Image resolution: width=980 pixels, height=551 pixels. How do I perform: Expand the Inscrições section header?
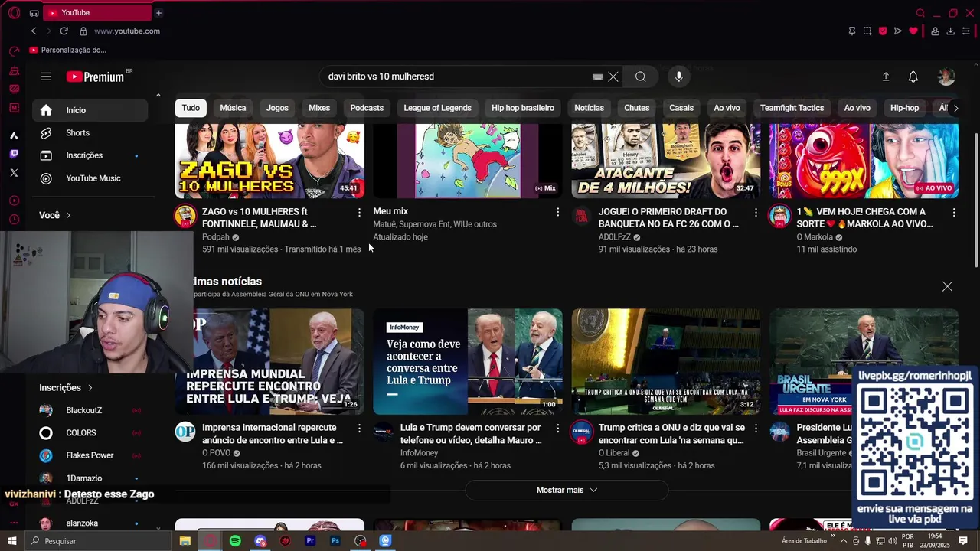[x=66, y=388]
